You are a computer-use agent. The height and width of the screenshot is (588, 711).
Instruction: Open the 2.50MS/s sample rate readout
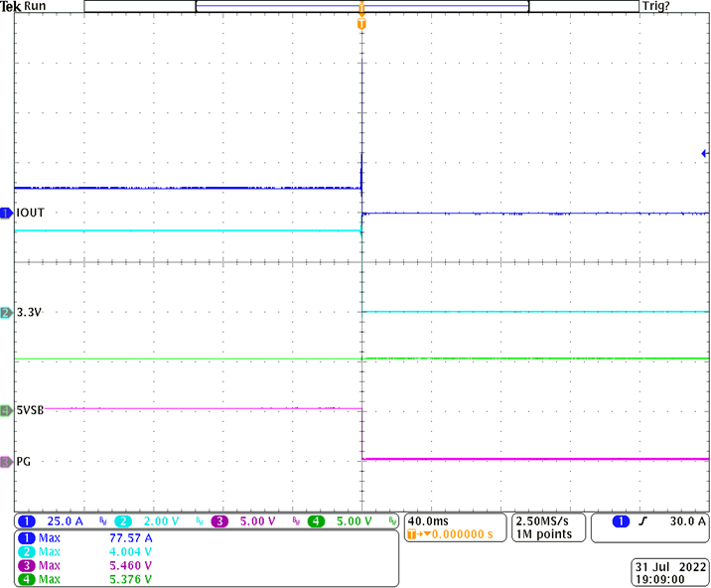coord(542,520)
